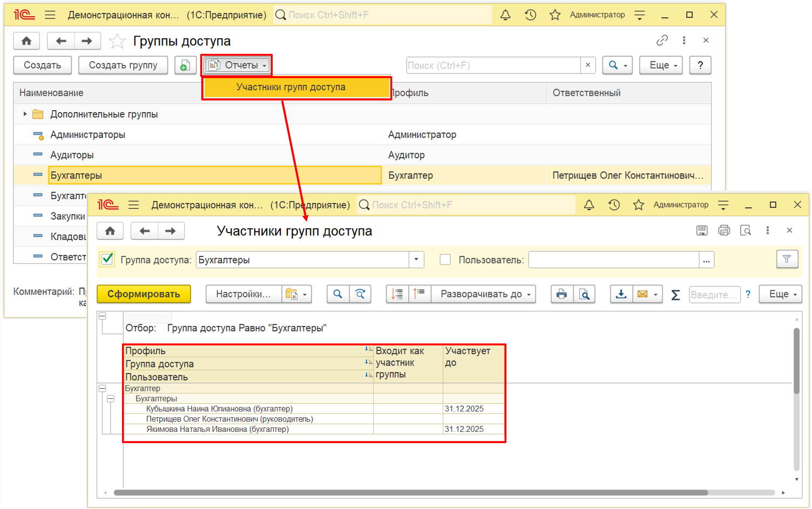Image resolution: width=812 pixels, height=509 pixels.
Task: Click the Поиск (Ctrl+F) input field
Action: (x=493, y=65)
